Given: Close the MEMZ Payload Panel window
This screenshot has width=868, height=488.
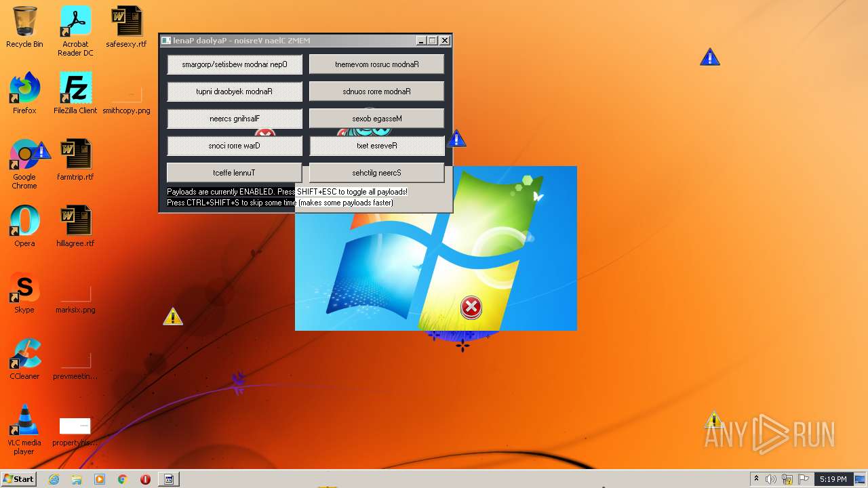Looking at the screenshot, I should [x=445, y=41].
